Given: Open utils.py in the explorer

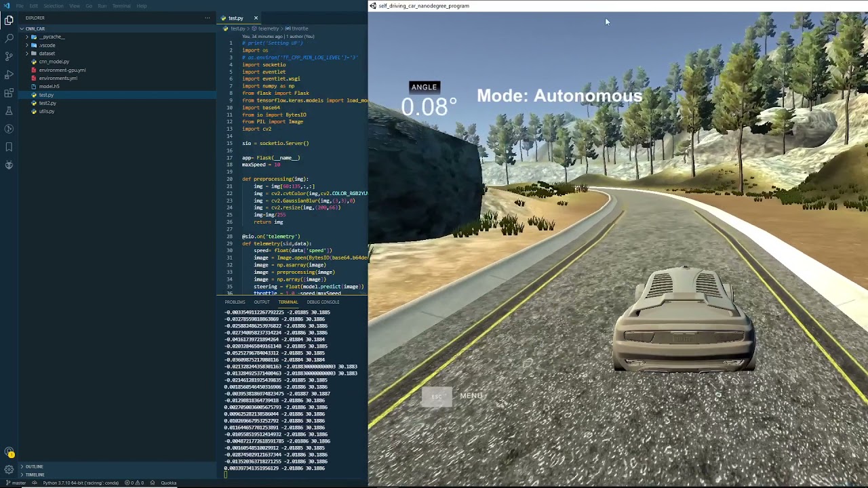Looking at the screenshot, I should (x=46, y=111).
